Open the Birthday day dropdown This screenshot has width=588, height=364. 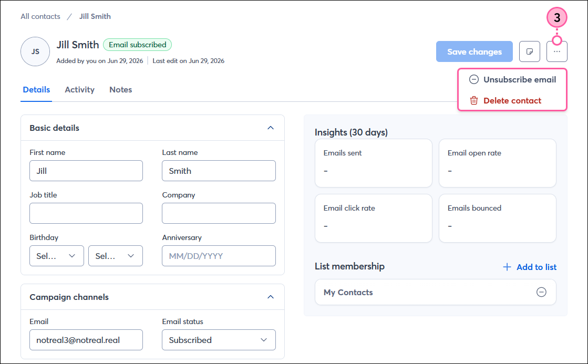(116, 256)
